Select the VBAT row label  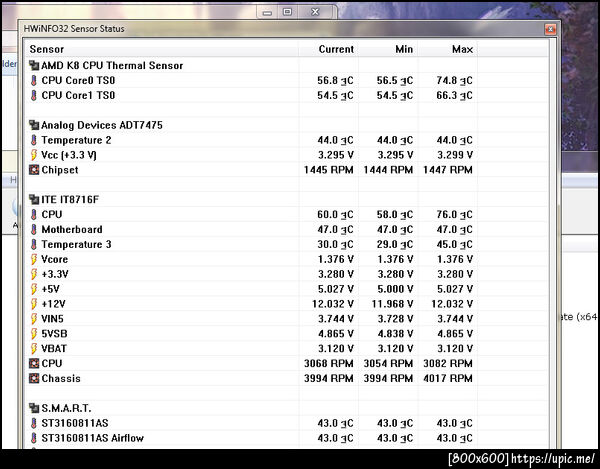point(54,349)
